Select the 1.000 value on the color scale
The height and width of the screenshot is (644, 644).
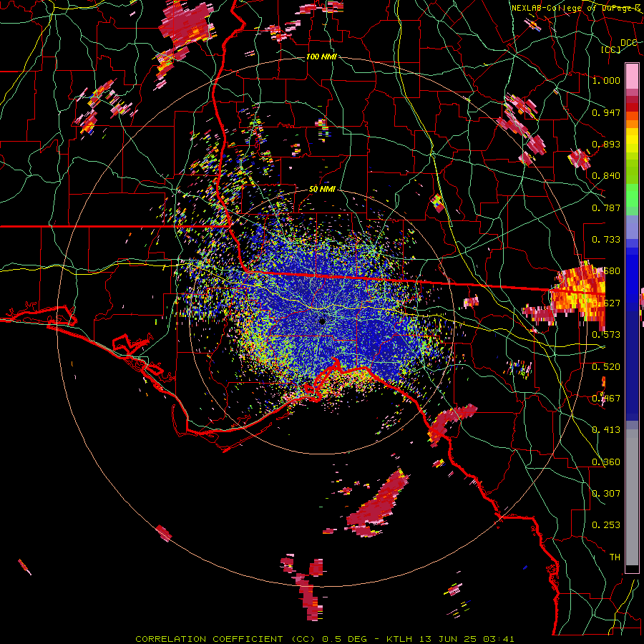606,80
